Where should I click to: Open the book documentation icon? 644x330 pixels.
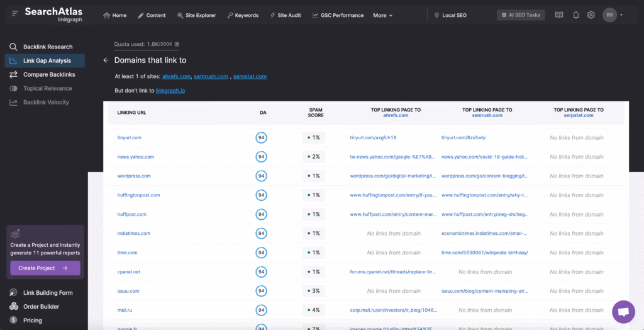(x=559, y=15)
